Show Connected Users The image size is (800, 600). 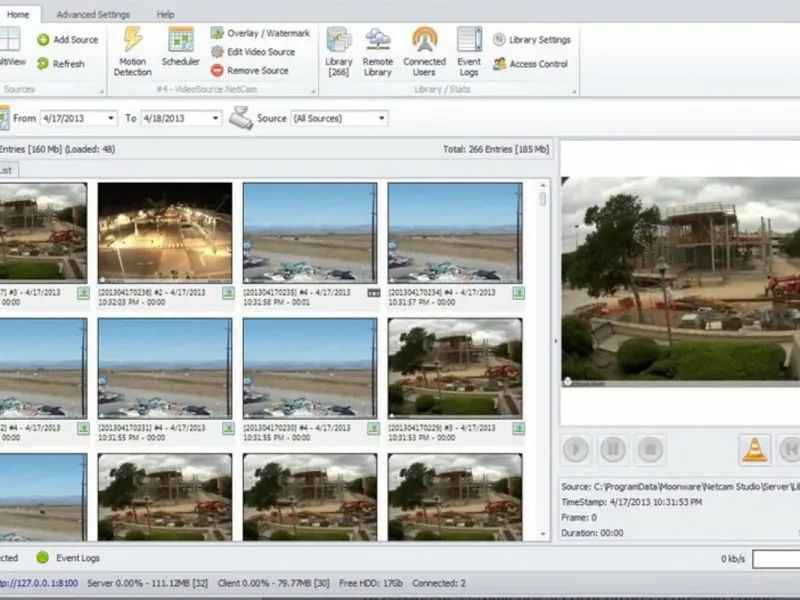424,51
